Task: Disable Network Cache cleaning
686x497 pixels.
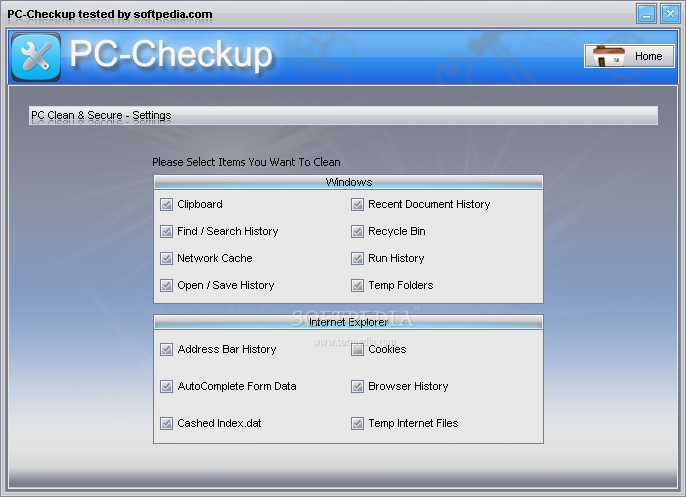Action: (x=166, y=259)
